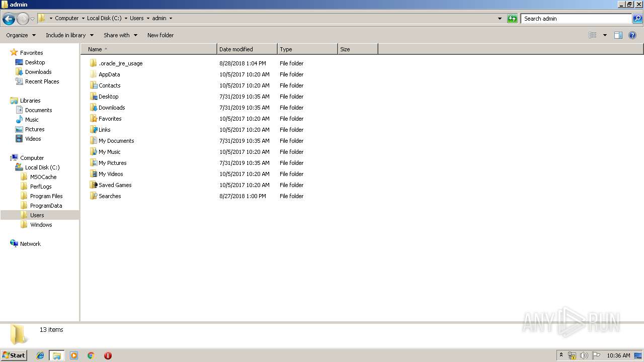Select the Favorites folder in file list
This screenshot has width=644, height=362.
[110, 119]
